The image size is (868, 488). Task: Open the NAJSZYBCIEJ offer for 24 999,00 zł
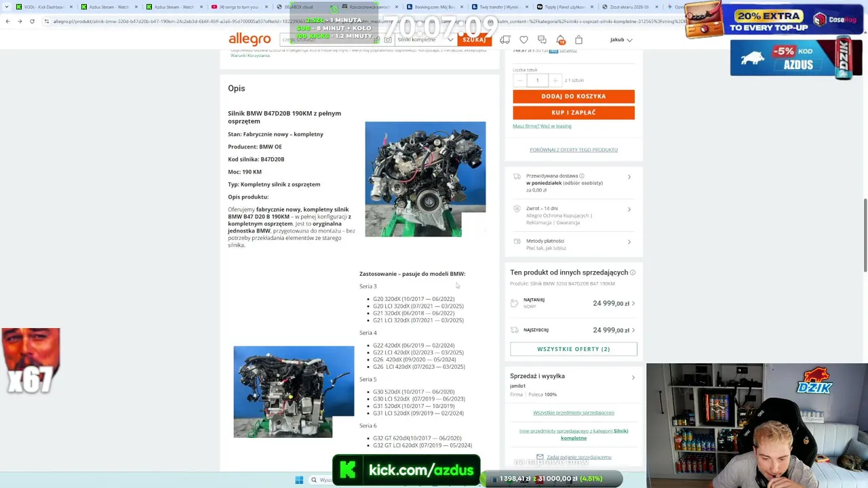pyautogui.click(x=573, y=330)
